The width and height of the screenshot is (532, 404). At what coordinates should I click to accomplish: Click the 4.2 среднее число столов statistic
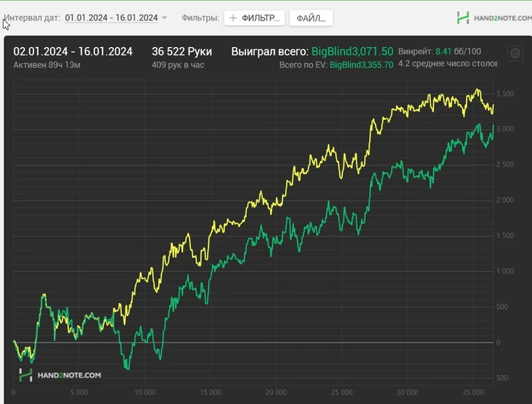pos(448,64)
